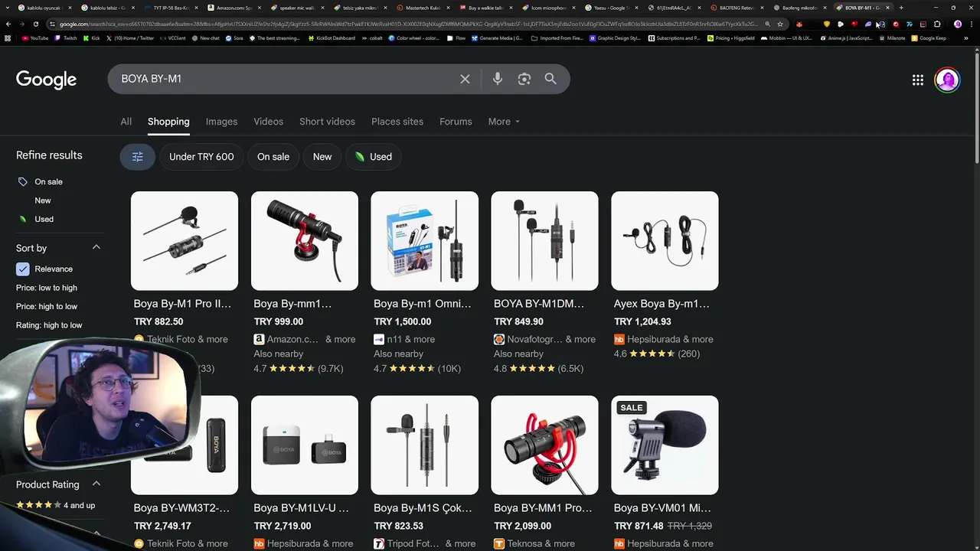Bookmark this page with the star icon
The image size is (980, 551).
780,24
